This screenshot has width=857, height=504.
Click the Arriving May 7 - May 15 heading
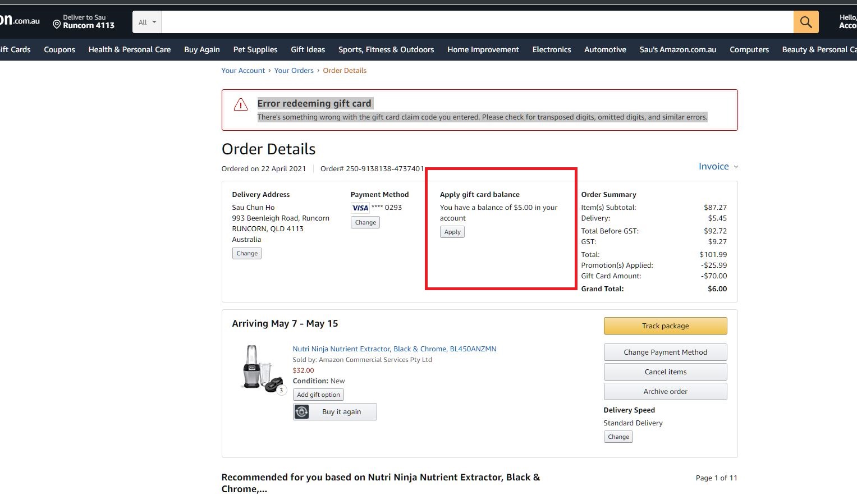(285, 324)
